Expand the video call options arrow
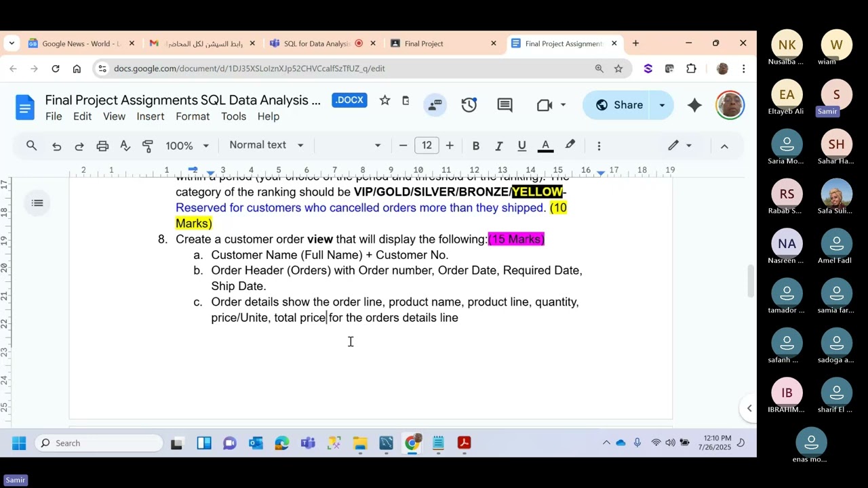Image resolution: width=868 pixels, height=488 pixels. pos(563,105)
